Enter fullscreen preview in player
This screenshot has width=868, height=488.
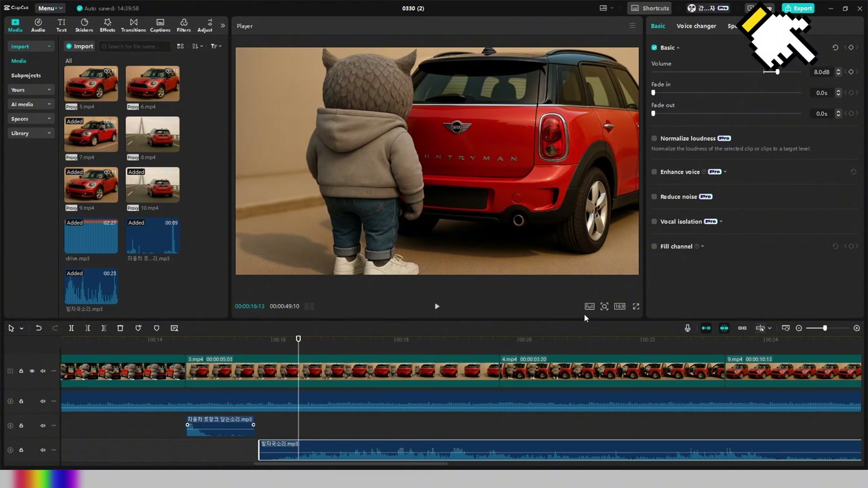(636, 307)
